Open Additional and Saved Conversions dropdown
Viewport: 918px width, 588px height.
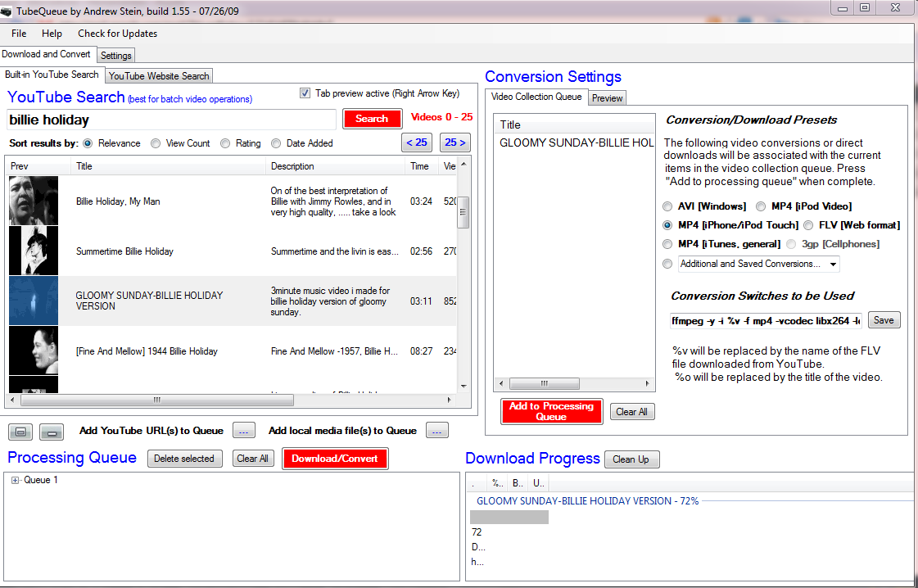pos(833,264)
